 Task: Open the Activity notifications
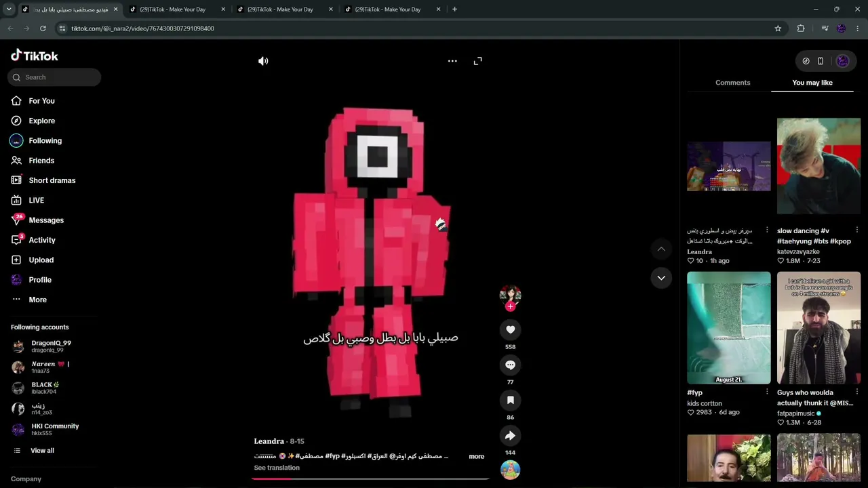42,240
